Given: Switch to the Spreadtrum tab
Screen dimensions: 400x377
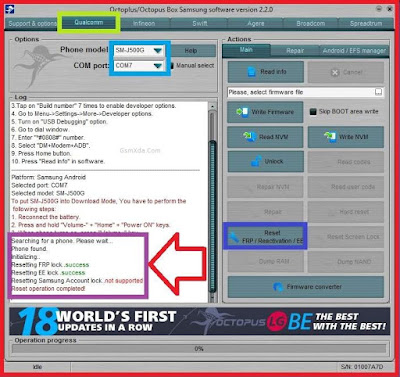Looking at the screenshot, I should coord(366,24).
